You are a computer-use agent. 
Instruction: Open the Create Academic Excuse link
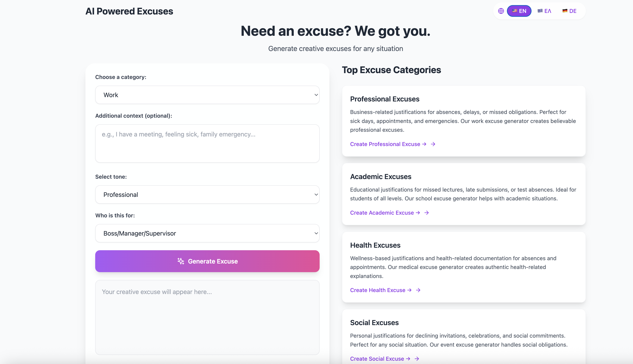(382, 213)
